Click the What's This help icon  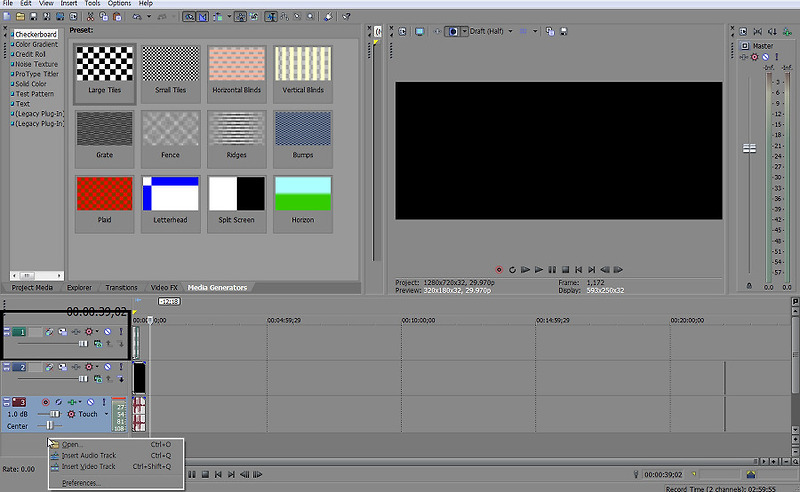tap(346, 17)
